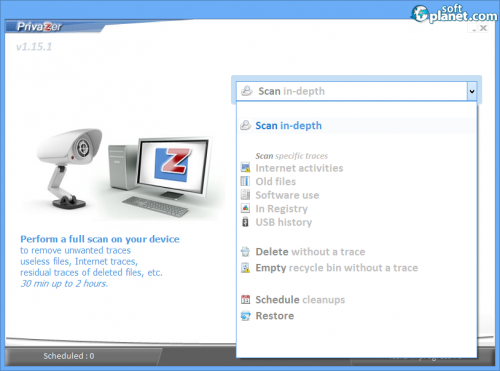
Task: Click the Schedule calendar icon
Action: click(245, 299)
